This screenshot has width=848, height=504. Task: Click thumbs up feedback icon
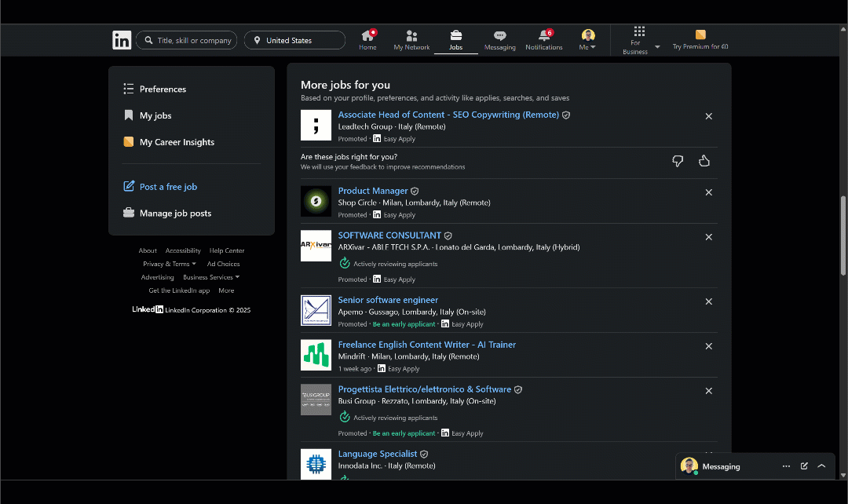[704, 161]
